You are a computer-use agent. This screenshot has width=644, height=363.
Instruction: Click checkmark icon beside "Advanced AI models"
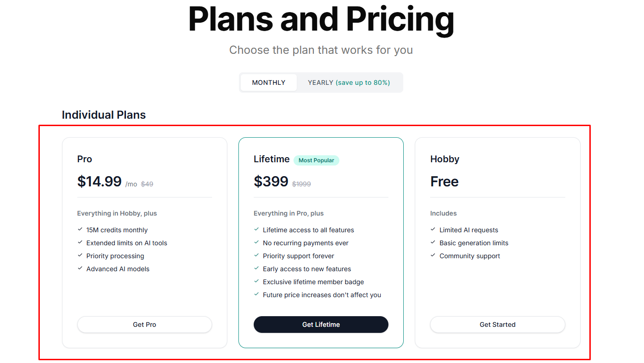(x=80, y=268)
